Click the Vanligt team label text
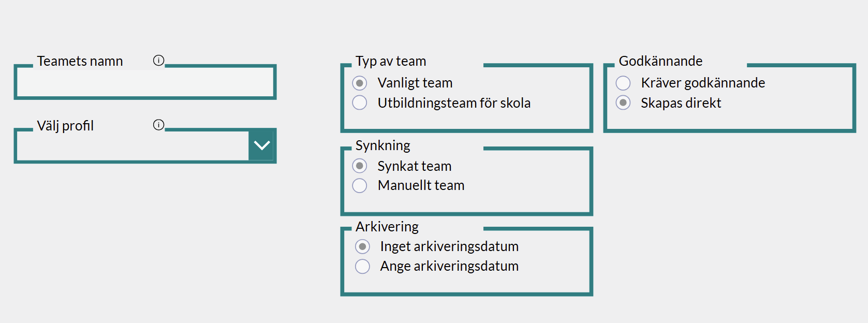The width and height of the screenshot is (868, 323). point(415,83)
